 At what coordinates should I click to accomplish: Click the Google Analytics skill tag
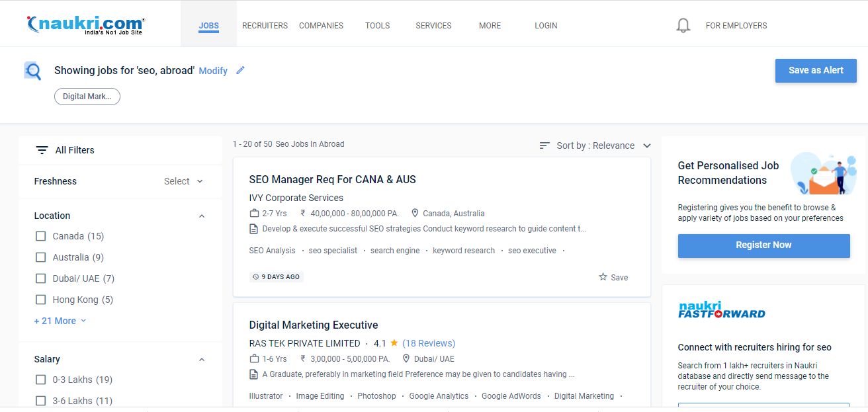pos(439,396)
